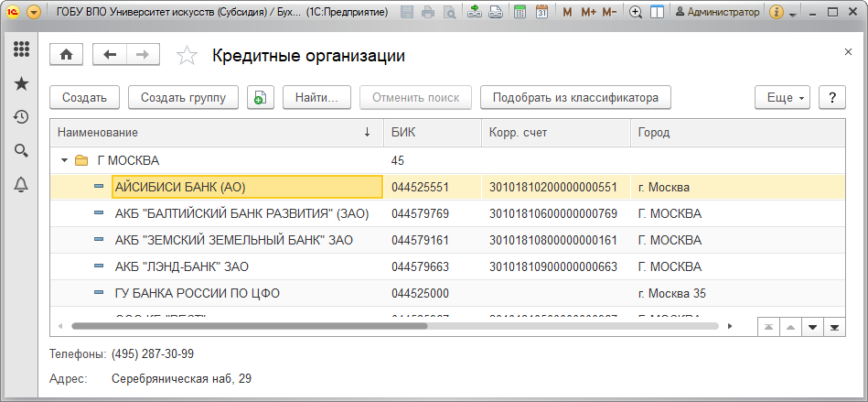Viewport: 868px width, 402px height.
Task: Collapse the Г МОСКВА group
Action: coord(64,161)
